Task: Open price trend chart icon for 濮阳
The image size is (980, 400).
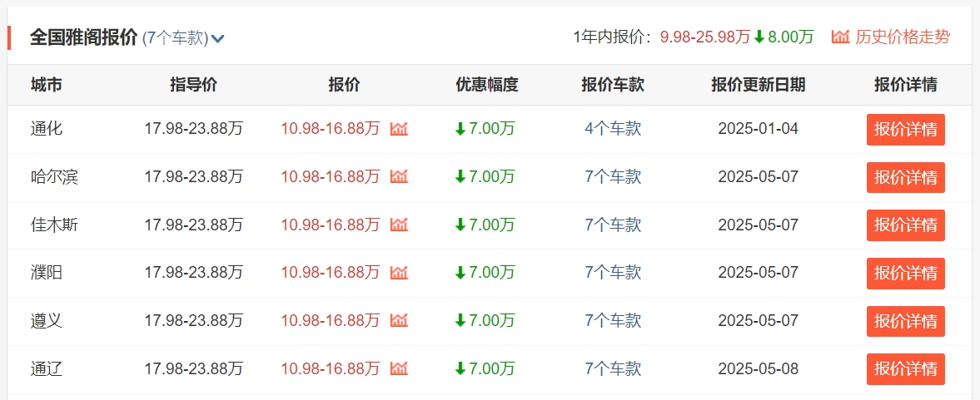Action: click(x=399, y=273)
